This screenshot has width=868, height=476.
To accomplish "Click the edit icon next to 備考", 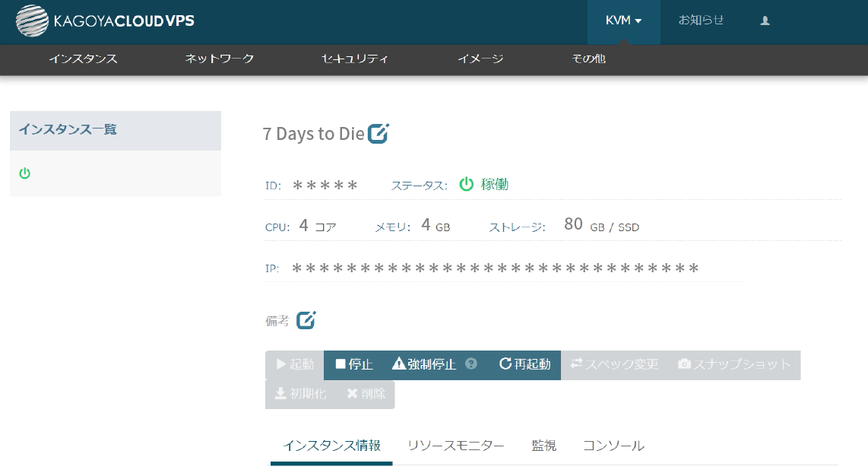I will click(x=306, y=320).
